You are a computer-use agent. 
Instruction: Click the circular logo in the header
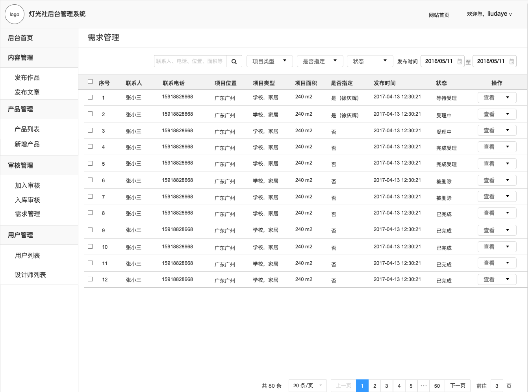coord(15,15)
